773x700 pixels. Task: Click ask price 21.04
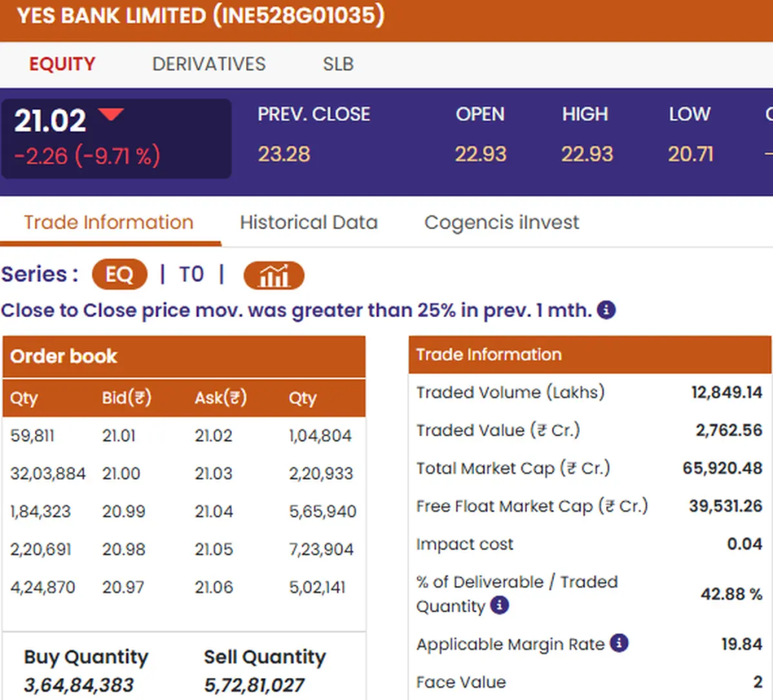(x=214, y=511)
